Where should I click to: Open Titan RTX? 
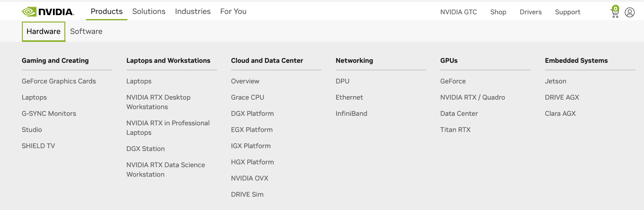(455, 130)
